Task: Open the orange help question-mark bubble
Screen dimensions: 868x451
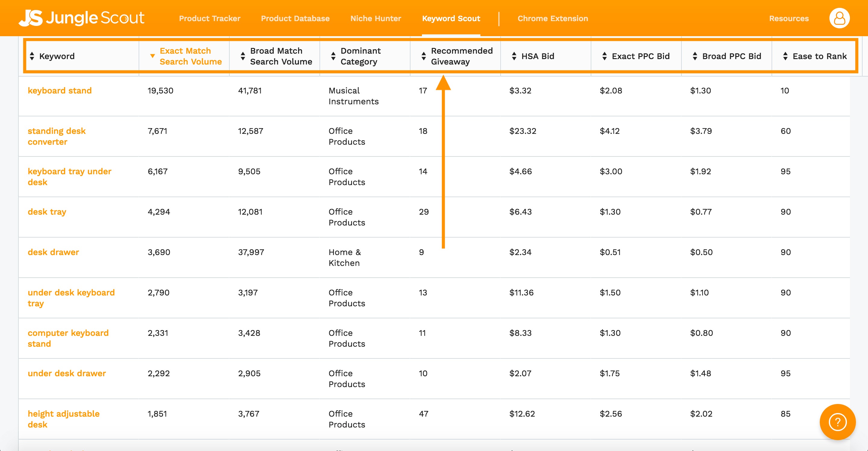Action: 837,422
